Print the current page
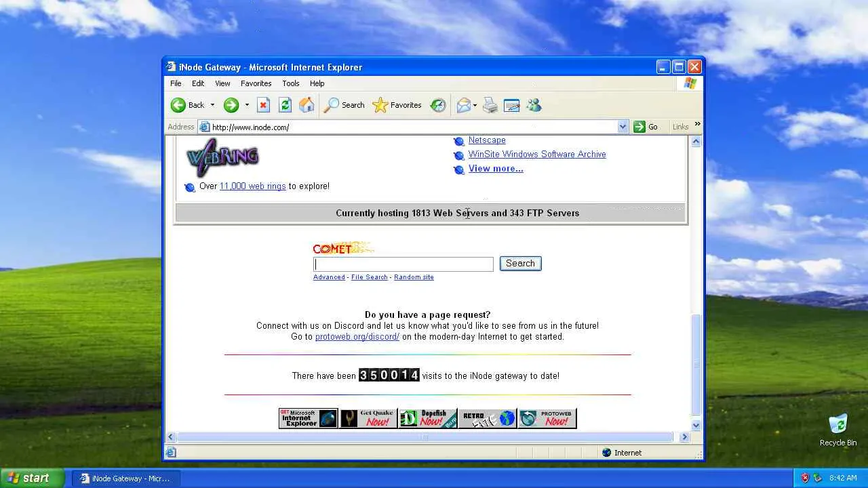The height and width of the screenshot is (488, 868). [490, 105]
